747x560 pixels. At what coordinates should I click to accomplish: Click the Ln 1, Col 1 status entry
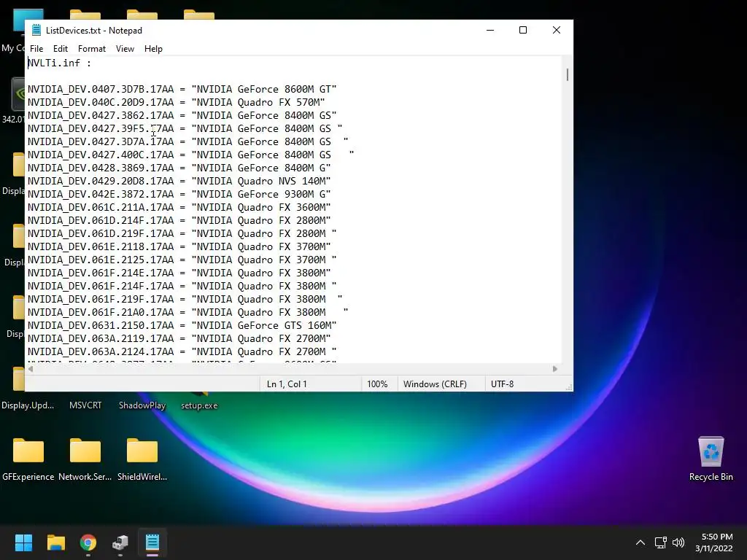[x=287, y=384]
